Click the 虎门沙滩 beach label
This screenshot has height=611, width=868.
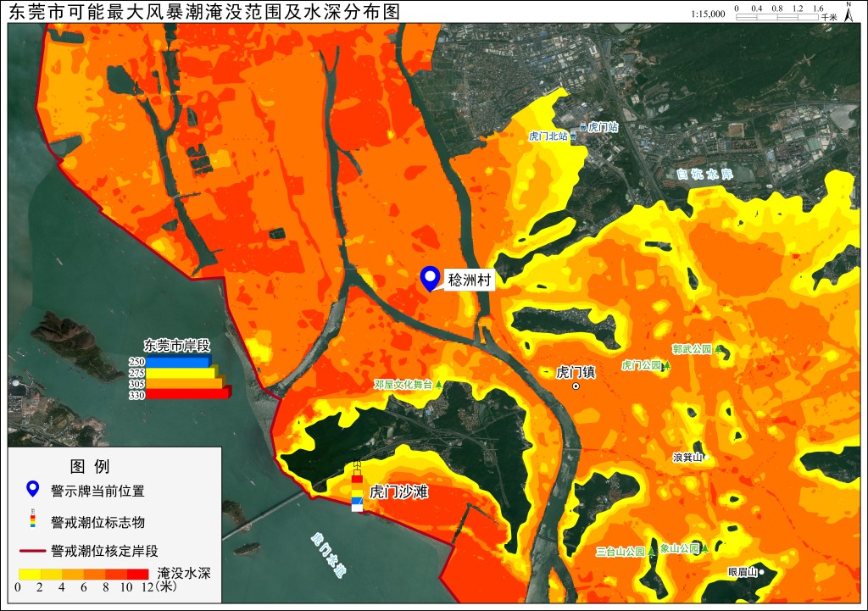pyautogui.click(x=398, y=492)
